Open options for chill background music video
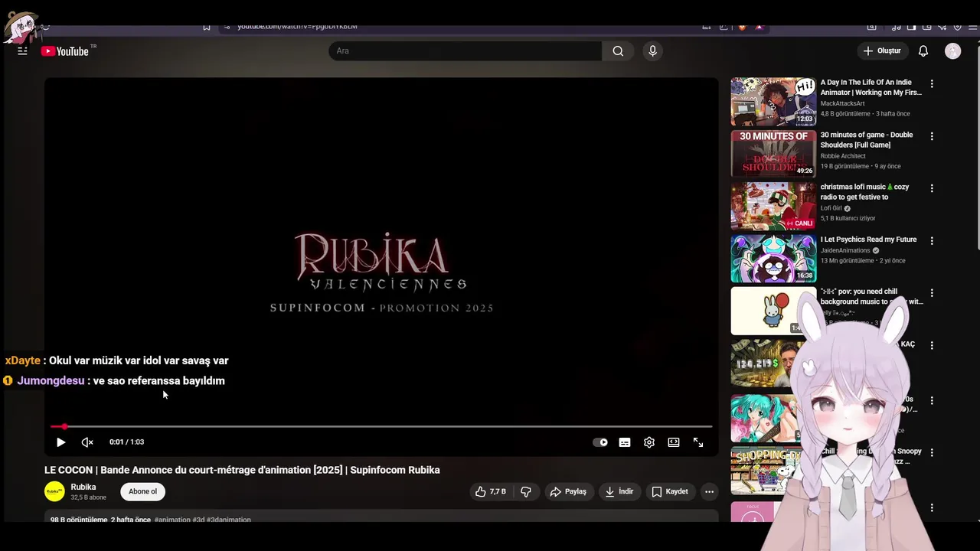 click(932, 293)
